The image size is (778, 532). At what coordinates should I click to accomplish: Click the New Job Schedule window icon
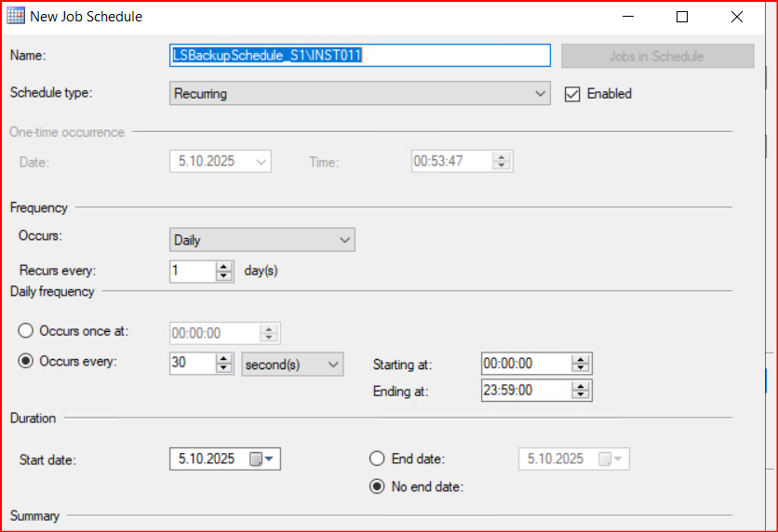[16, 17]
